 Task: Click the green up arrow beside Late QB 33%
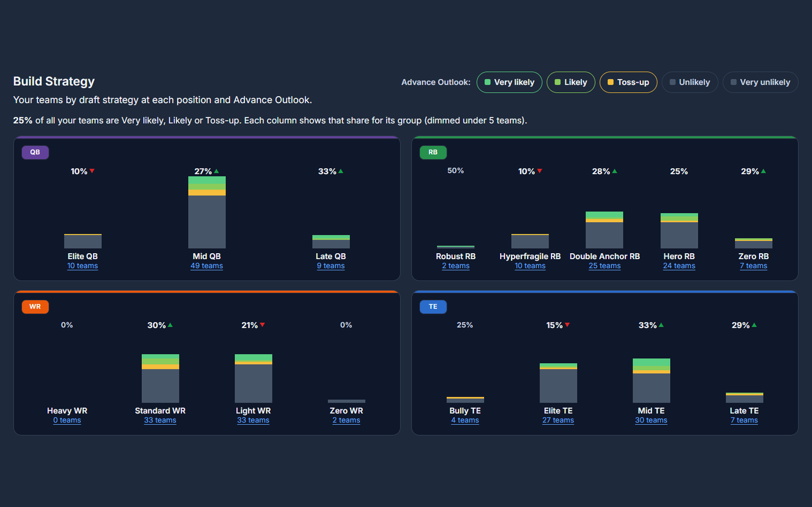pyautogui.click(x=340, y=171)
